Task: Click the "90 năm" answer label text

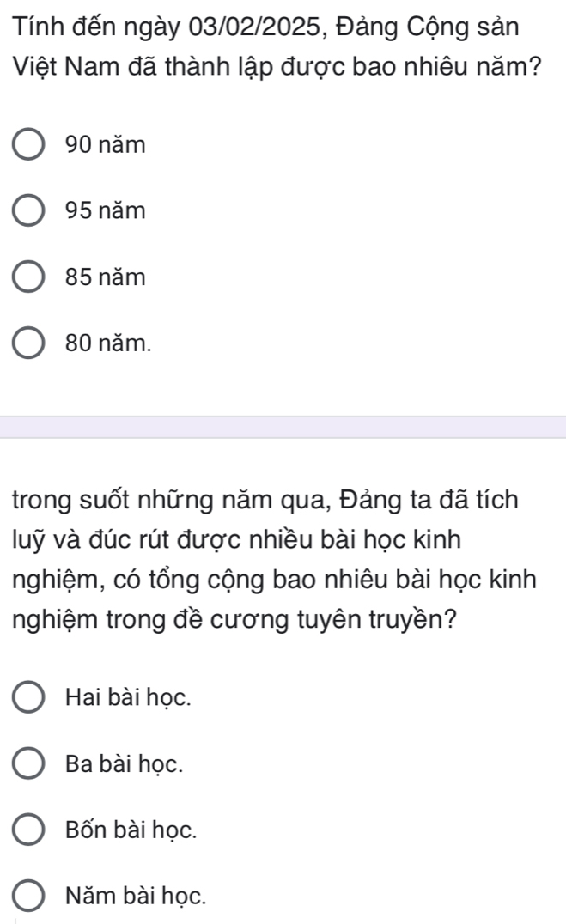Action: [x=105, y=145]
